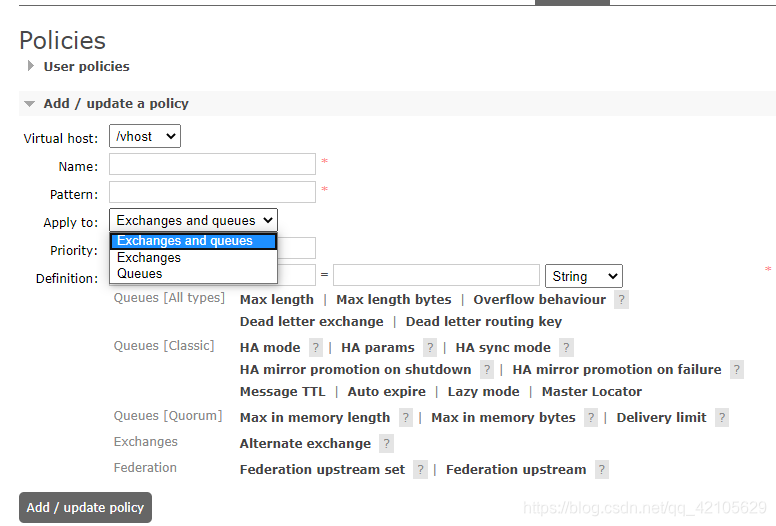Open the String type dropdown
The height and width of the screenshot is (526, 776).
pos(583,276)
